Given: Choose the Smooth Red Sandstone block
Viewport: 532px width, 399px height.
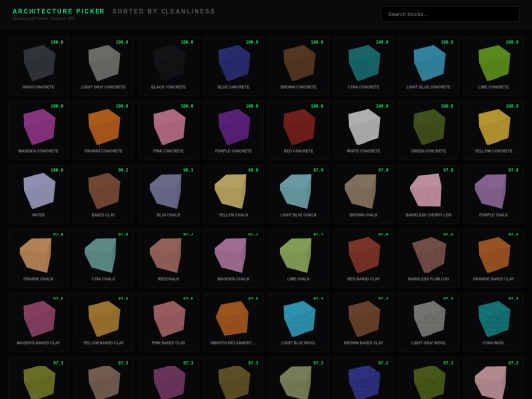Looking at the screenshot, I should click(x=233, y=322).
